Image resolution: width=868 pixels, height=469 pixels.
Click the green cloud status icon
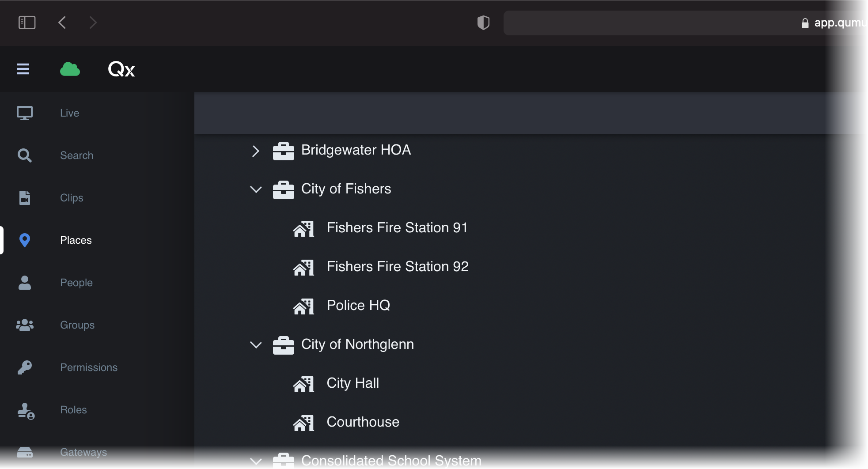coord(70,69)
